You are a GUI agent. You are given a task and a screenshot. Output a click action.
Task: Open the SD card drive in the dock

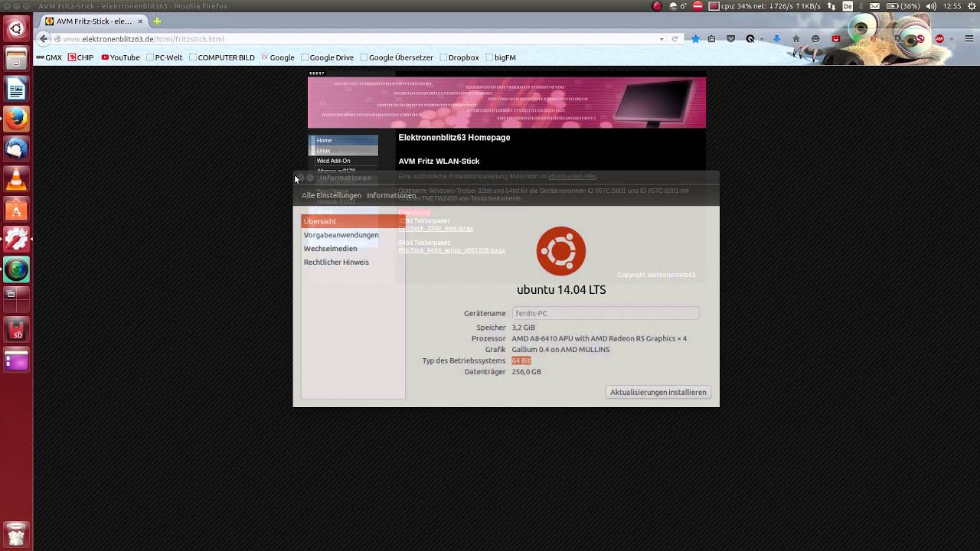[16, 329]
